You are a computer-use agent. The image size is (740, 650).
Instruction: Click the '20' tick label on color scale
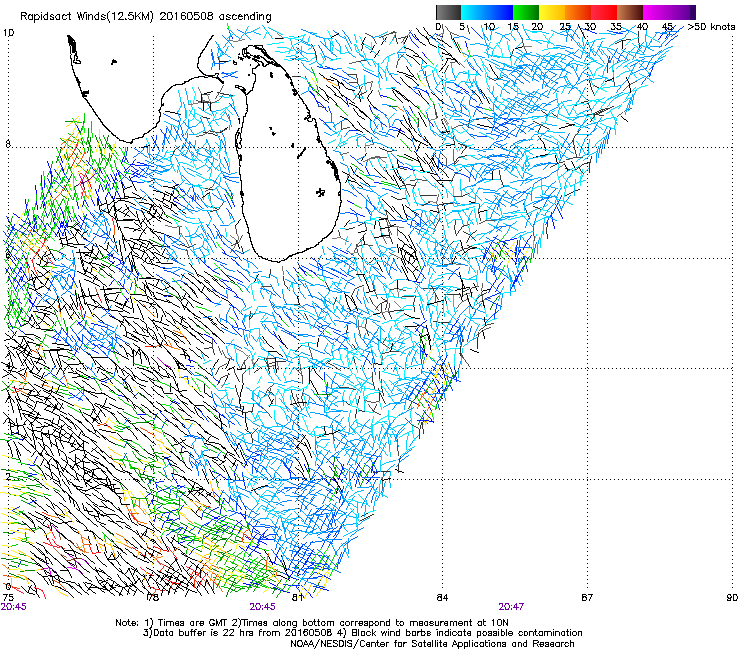point(538,27)
